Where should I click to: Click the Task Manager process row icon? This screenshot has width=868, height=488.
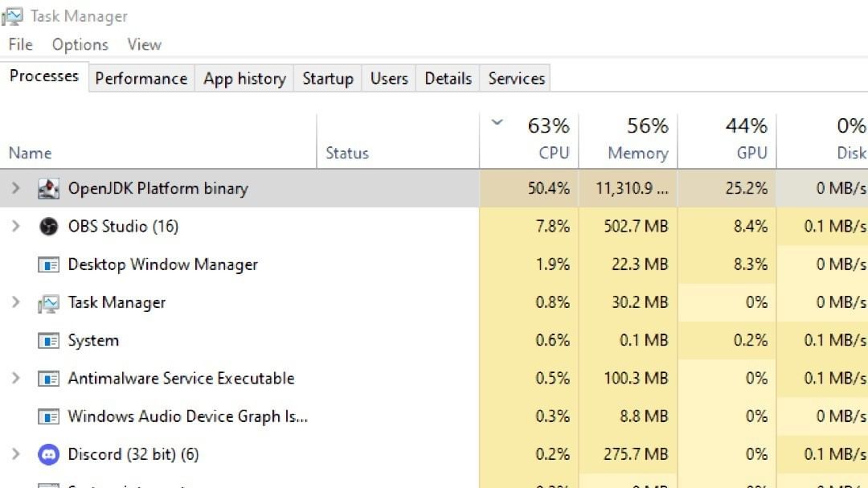click(x=49, y=303)
